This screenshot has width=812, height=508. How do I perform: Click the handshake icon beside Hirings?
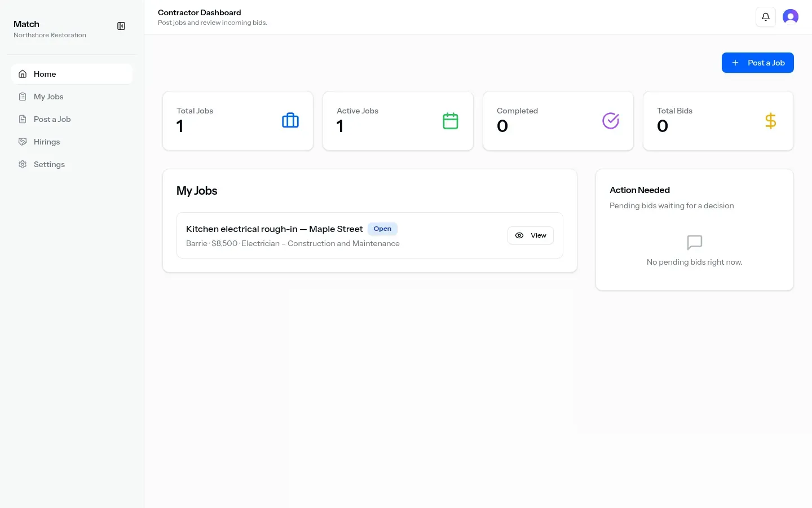[x=23, y=142]
